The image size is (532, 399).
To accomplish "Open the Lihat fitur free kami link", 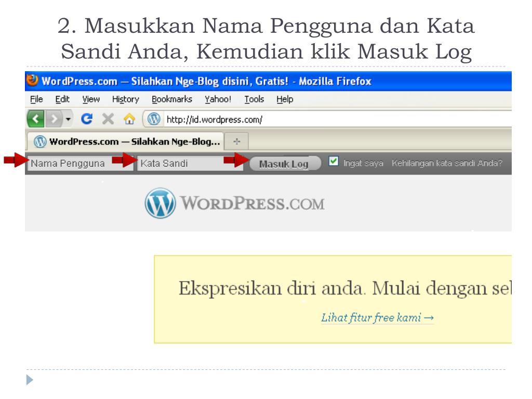I will coord(377,318).
